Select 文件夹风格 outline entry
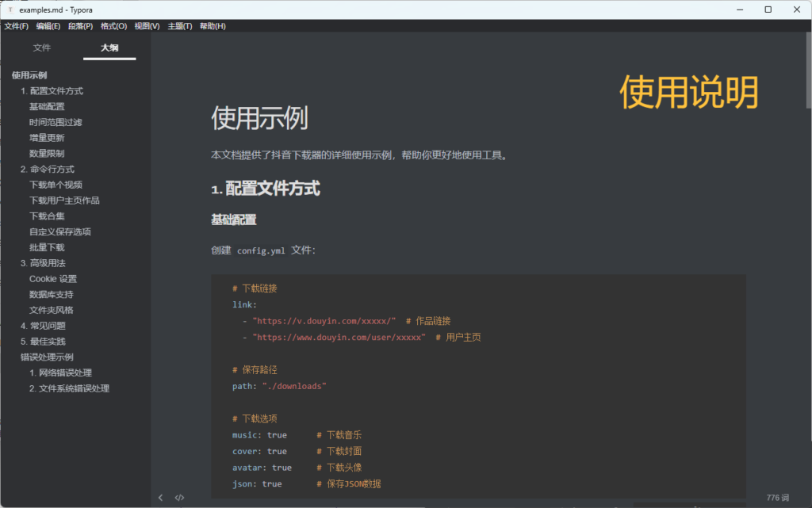This screenshot has width=812, height=508. point(52,310)
